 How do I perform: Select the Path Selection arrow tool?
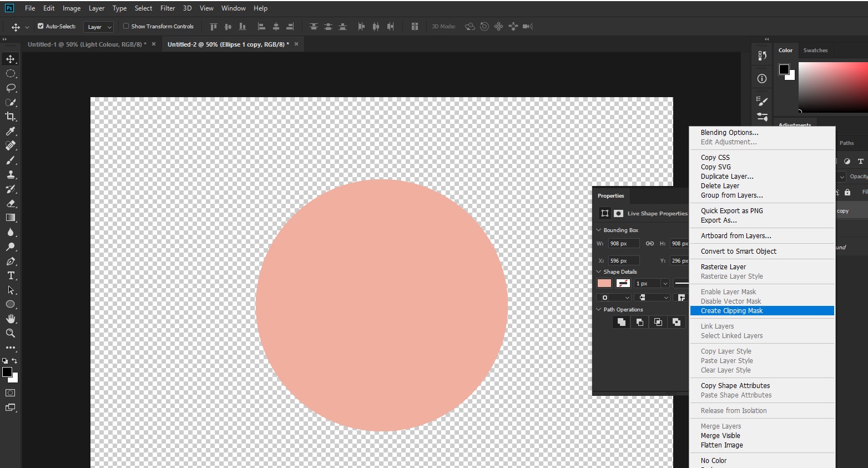coord(11,290)
